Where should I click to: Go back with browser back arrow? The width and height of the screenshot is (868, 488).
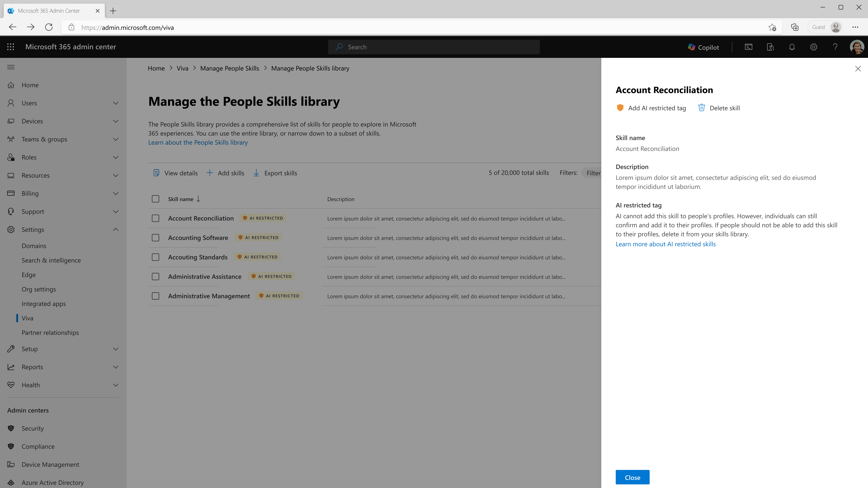pyautogui.click(x=12, y=27)
